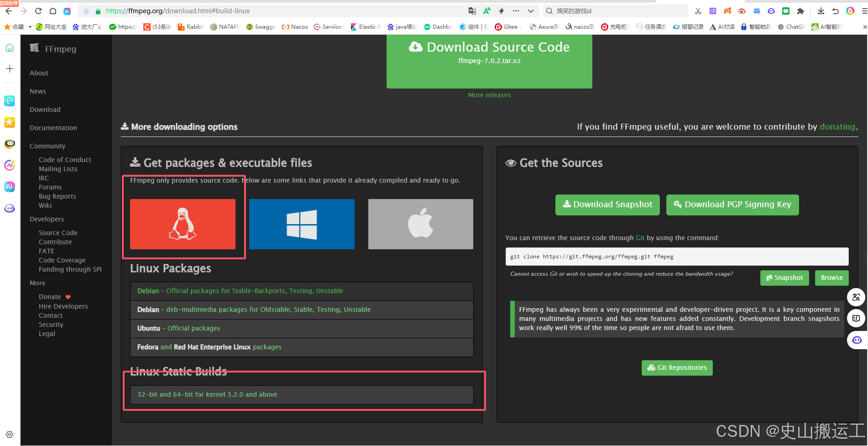Open the Community sidebar item
This screenshot has width=868, height=446.
click(47, 146)
